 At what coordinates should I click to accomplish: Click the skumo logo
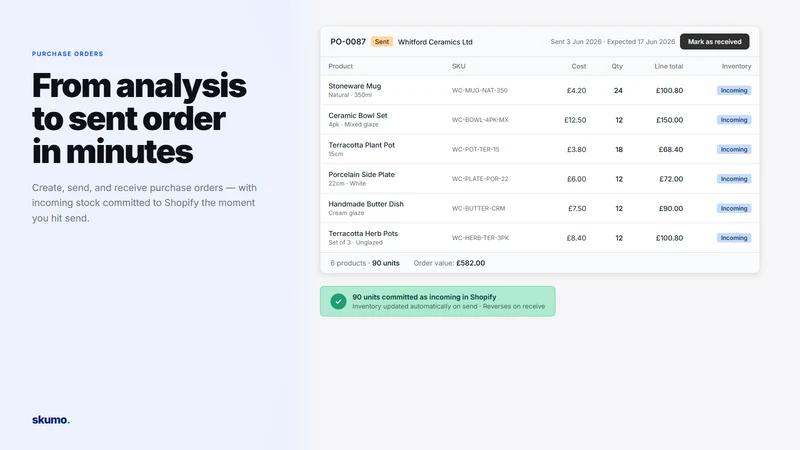[x=51, y=420]
